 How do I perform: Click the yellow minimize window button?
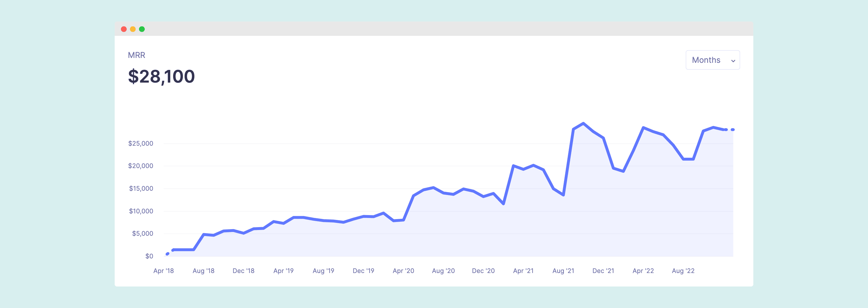coord(133,29)
